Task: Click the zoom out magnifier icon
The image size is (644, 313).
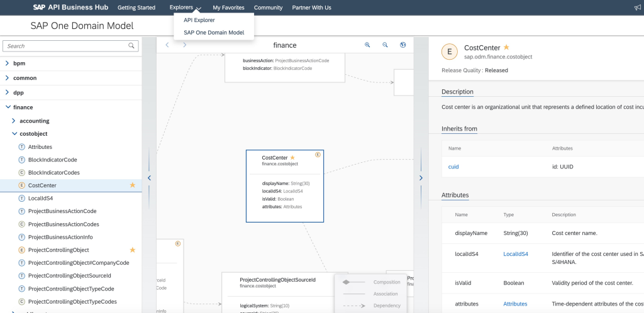Action: (x=386, y=45)
